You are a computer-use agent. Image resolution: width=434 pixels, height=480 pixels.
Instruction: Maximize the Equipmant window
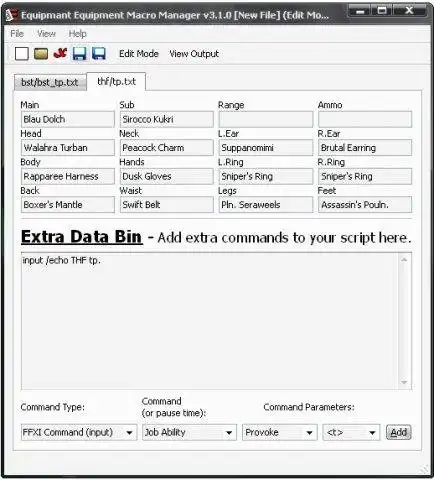point(382,11)
